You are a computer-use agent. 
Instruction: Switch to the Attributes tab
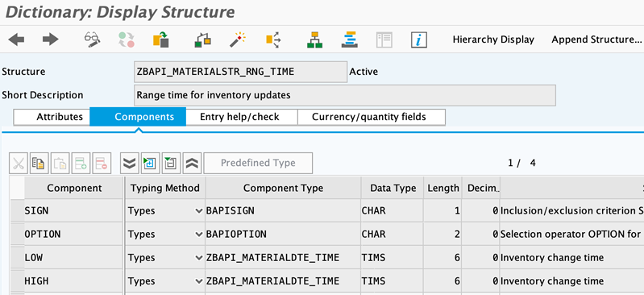click(x=52, y=117)
